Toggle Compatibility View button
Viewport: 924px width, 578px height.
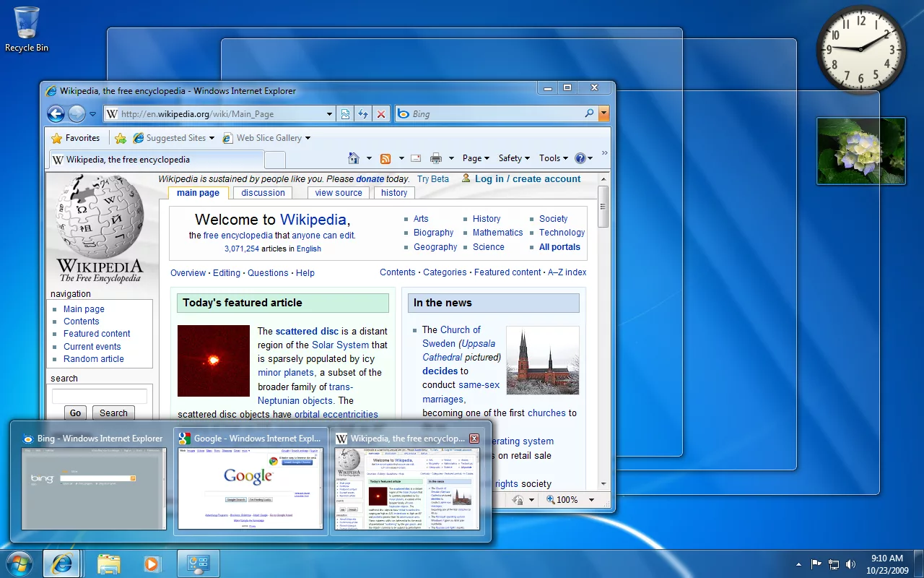click(x=346, y=113)
